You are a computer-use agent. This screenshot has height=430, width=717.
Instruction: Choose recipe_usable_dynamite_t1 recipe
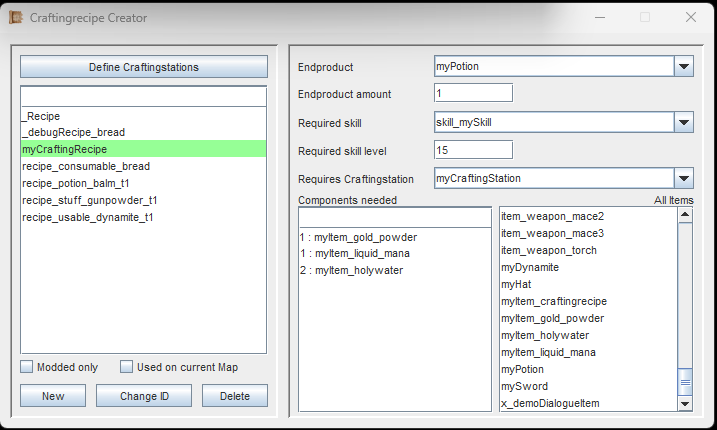click(87, 217)
